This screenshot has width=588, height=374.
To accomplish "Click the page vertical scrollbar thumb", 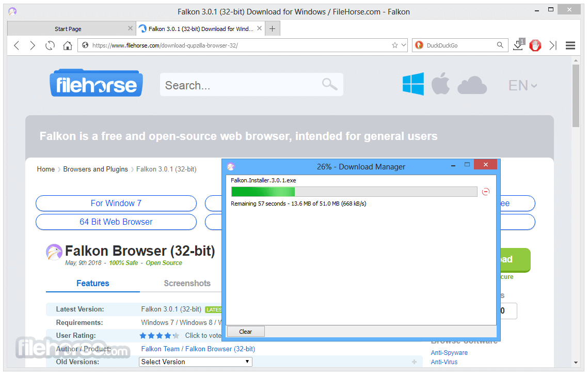I will (576, 96).
